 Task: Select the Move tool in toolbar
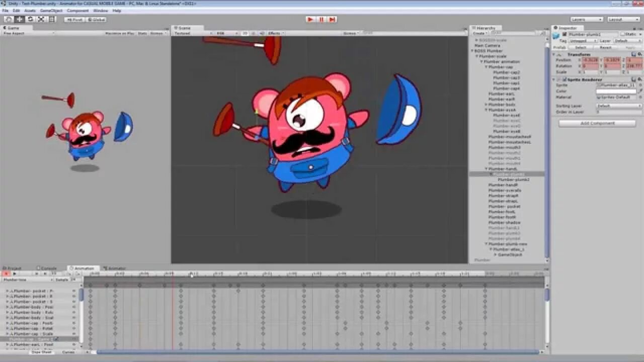[20, 19]
